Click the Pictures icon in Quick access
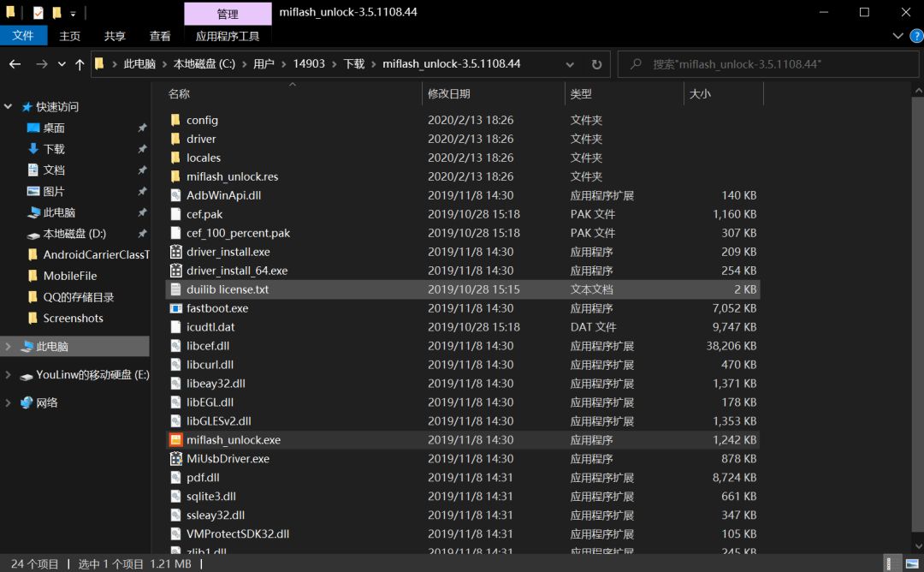The height and width of the screenshot is (572, 924). [x=33, y=192]
